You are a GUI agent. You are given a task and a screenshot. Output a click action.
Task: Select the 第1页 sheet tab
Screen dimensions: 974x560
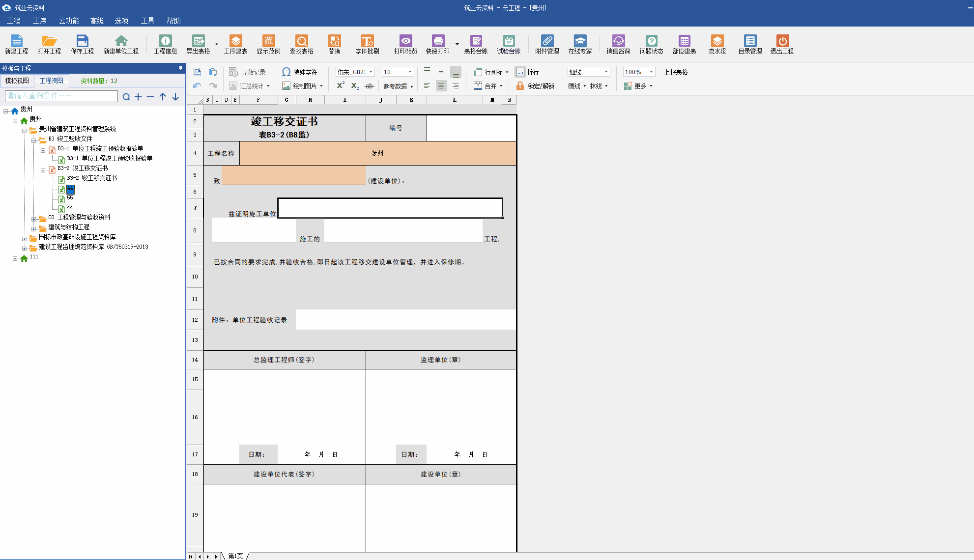235,556
